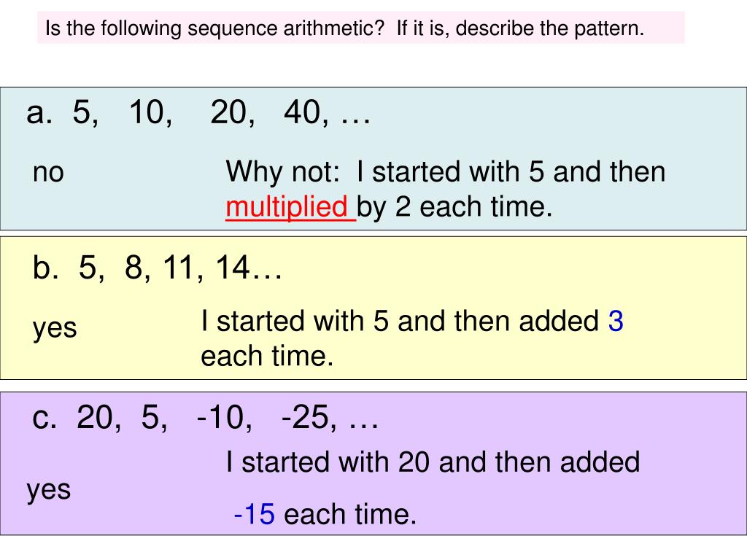Click 'each time.' in the yellow box
Screen dimensions: 747x560
pos(267,356)
